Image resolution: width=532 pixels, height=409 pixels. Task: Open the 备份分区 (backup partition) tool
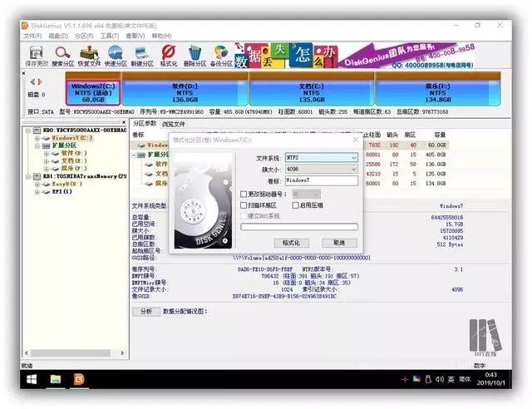tap(221, 56)
